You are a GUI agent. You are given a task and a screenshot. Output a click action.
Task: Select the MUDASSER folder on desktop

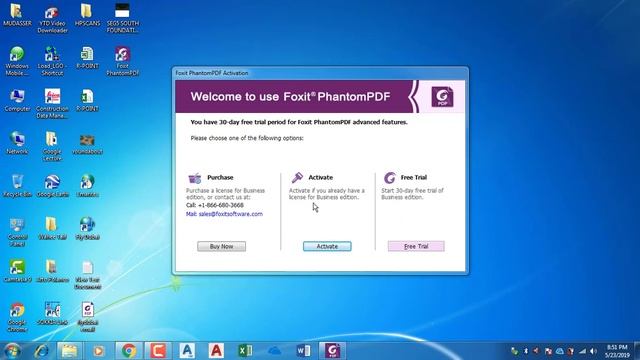(17, 15)
